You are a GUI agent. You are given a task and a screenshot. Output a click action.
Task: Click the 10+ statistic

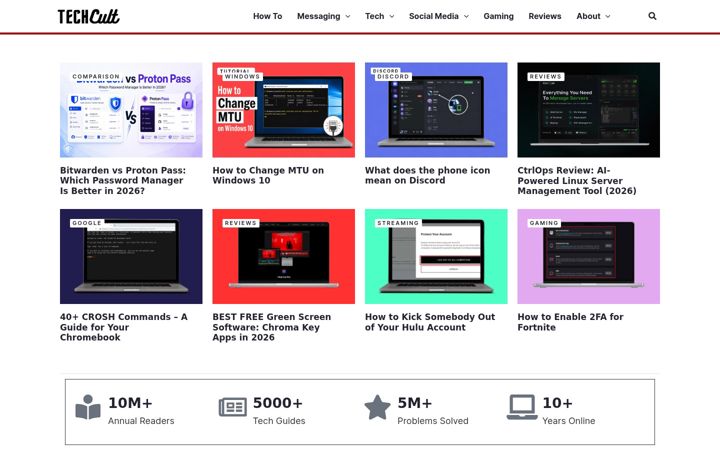[x=557, y=403]
